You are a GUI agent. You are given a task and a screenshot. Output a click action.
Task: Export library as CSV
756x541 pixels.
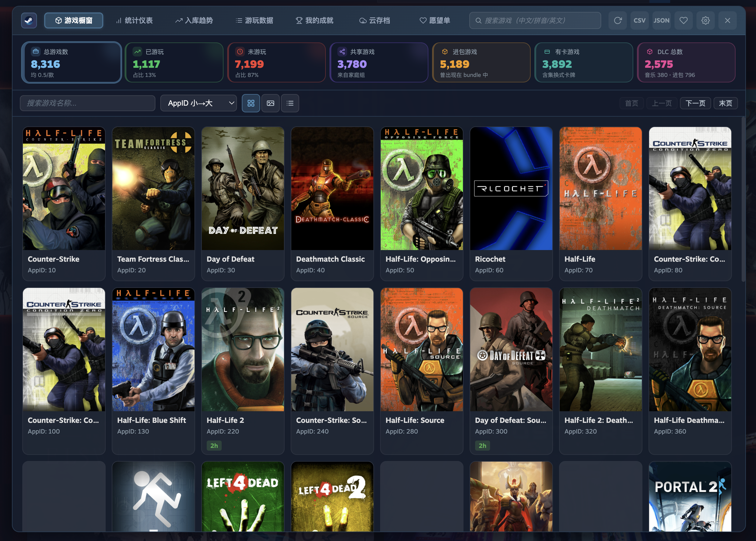639,21
